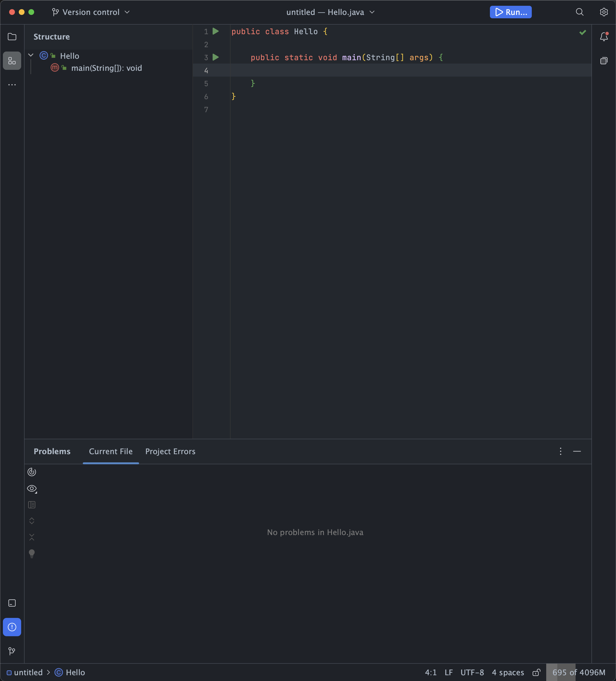616x681 pixels.
Task: Click the Run button
Action: (510, 12)
